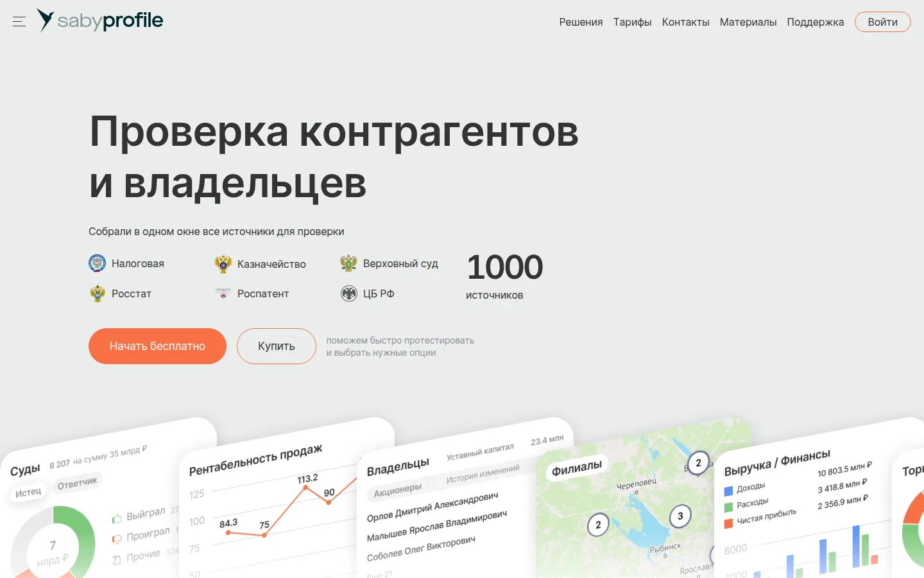Click the Казначейство emblem icon
This screenshot has height=578, width=924.
[x=223, y=264]
